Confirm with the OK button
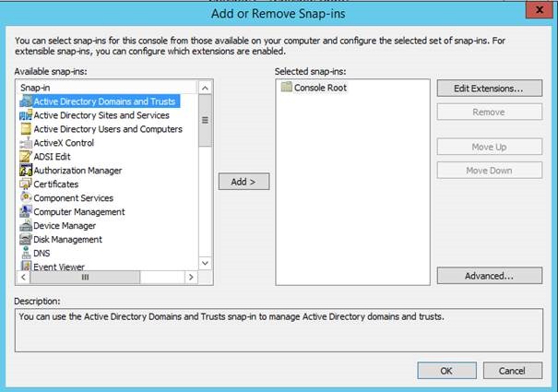Screen dimensions: 558x392 (x=446, y=371)
